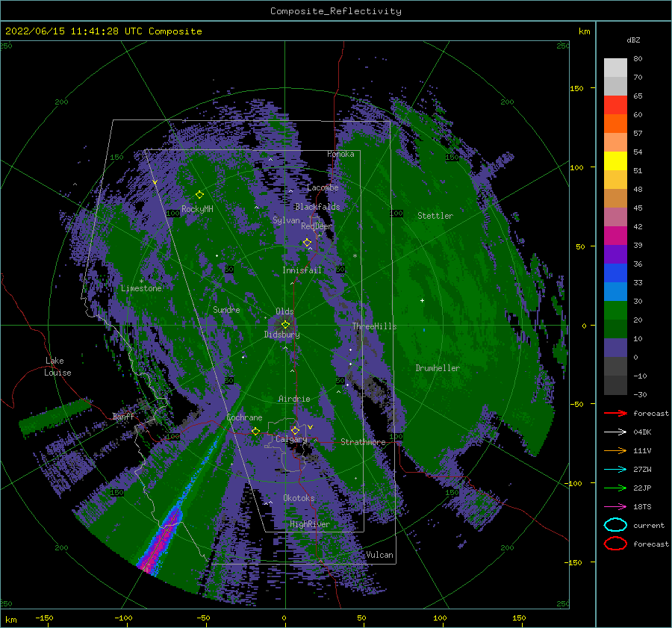672x628 pixels.
Task: Click the Innisfail town label
Action: (302, 270)
